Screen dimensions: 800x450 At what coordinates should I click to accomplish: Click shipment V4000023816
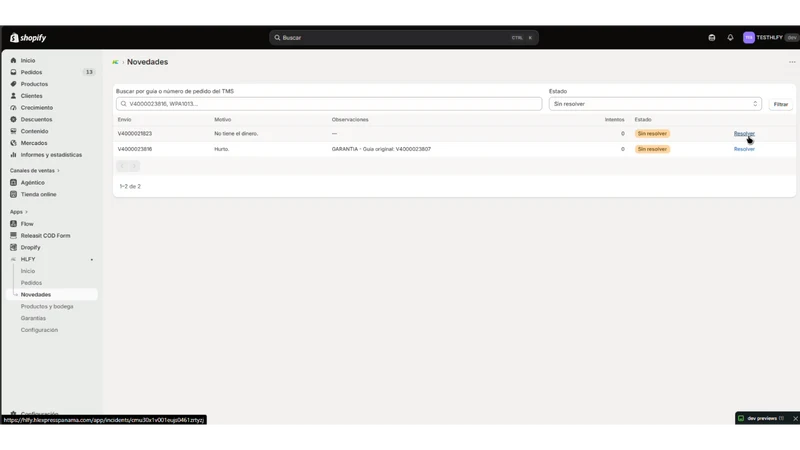(135, 149)
